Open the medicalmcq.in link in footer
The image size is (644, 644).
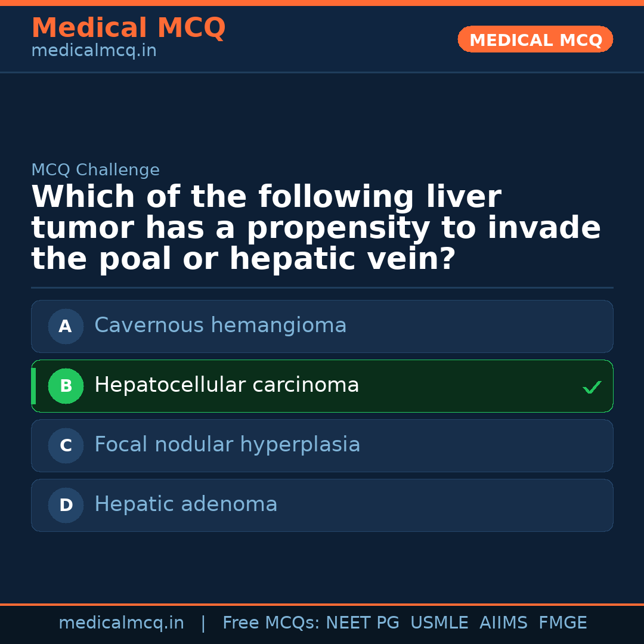point(121,623)
